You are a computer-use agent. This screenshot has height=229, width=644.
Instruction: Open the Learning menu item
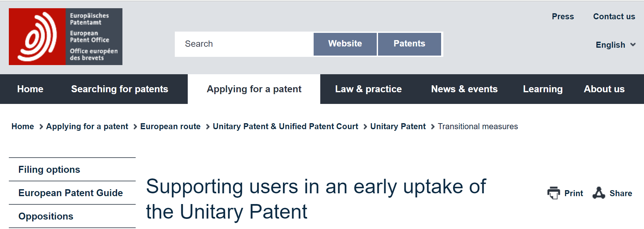[x=543, y=89]
